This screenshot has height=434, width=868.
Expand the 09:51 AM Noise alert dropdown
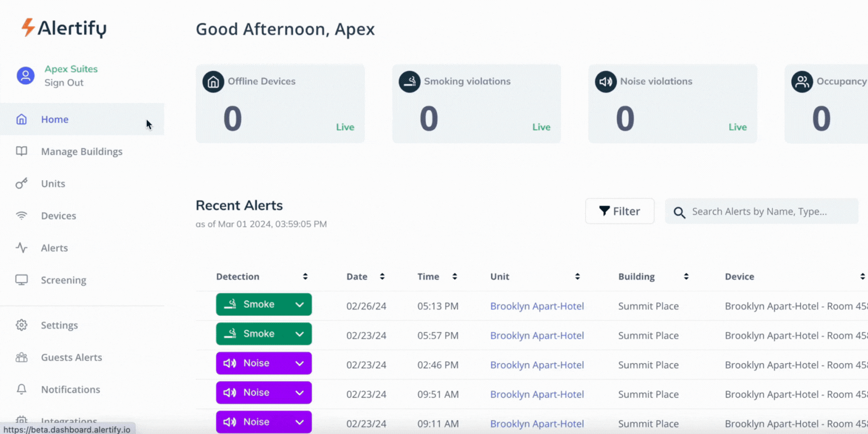[x=299, y=393]
